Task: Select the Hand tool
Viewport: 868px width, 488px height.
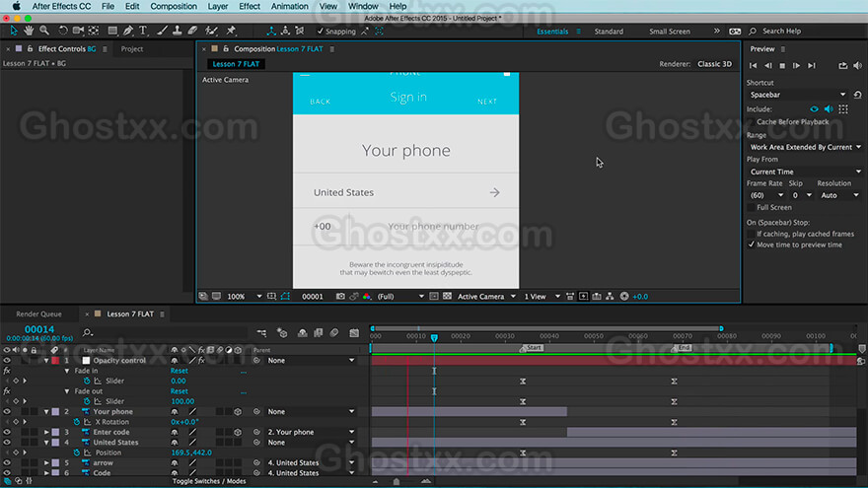Action: pyautogui.click(x=29, y=31)
